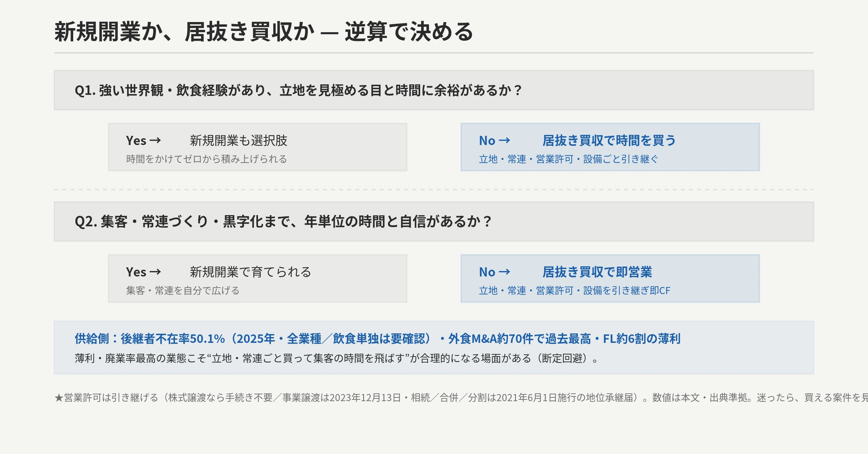Select the Q1 question about 強い世界観・飲食経験
The height and width of the screenshot is (454, 868).
pos(298,90)
